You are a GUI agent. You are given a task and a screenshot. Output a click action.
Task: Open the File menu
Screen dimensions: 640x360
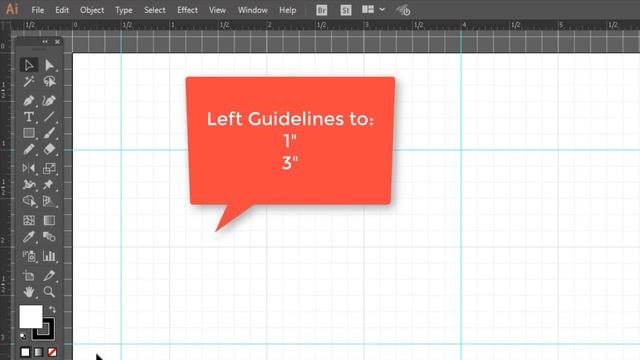tap(38, 10)
